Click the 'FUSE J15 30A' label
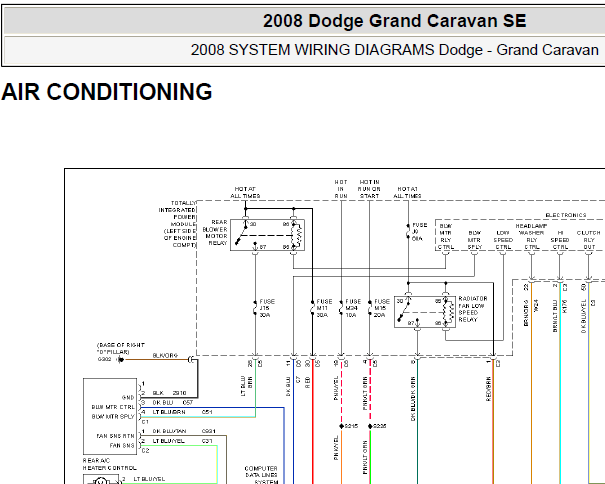Image resolution: width=605 pixels, height=484 pixels. (x=267, y=308)
